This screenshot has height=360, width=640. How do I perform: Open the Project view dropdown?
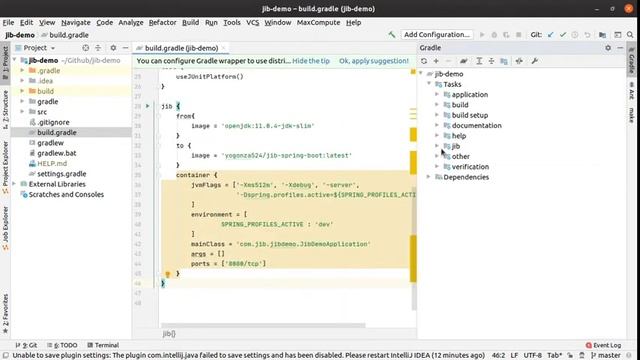(x=36, y=48)
